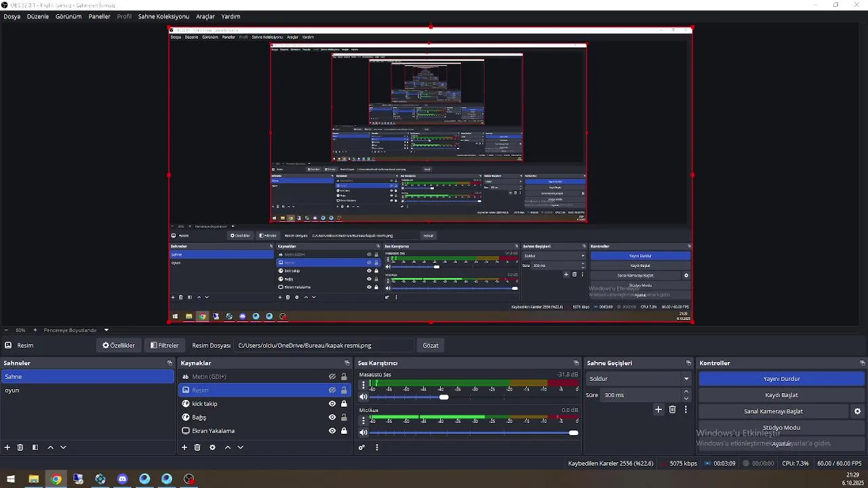
Task: Open the Sahne Koleksiyonu menu
Action: click(163, 16)
